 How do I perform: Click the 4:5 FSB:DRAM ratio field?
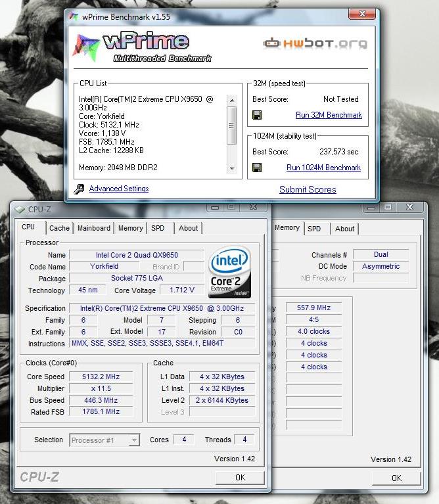[313, 320]
